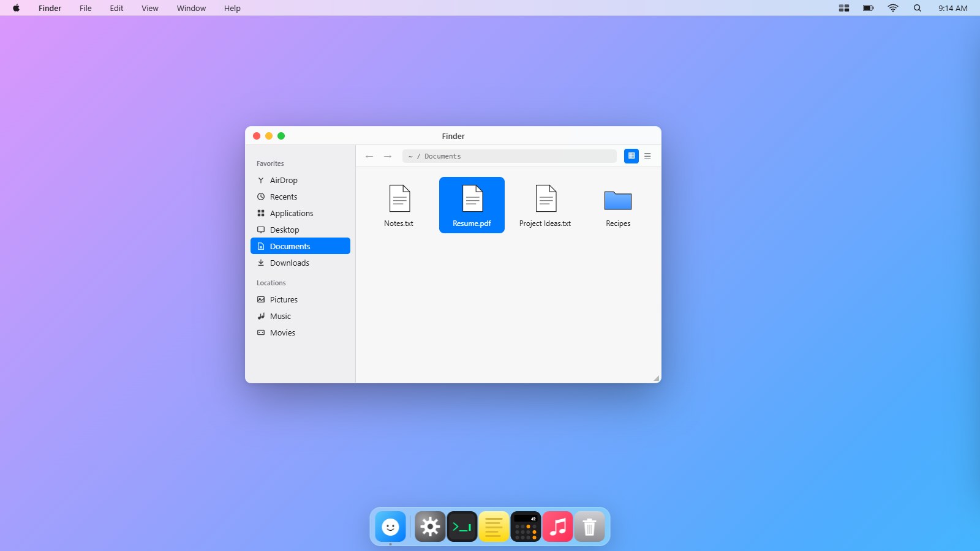The image size is (980, 551).
Task: Switch to icon grid view
Action: [631, 156]
